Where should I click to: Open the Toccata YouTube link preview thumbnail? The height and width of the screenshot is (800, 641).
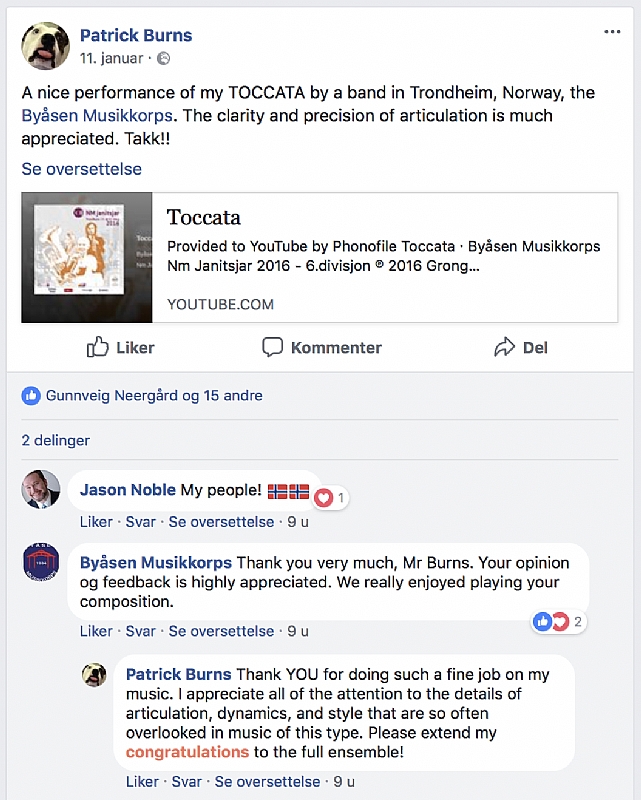(x=87, y=257)
